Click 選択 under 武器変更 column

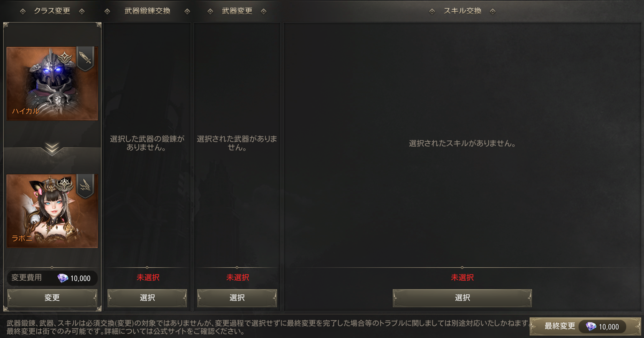[237, 298]
